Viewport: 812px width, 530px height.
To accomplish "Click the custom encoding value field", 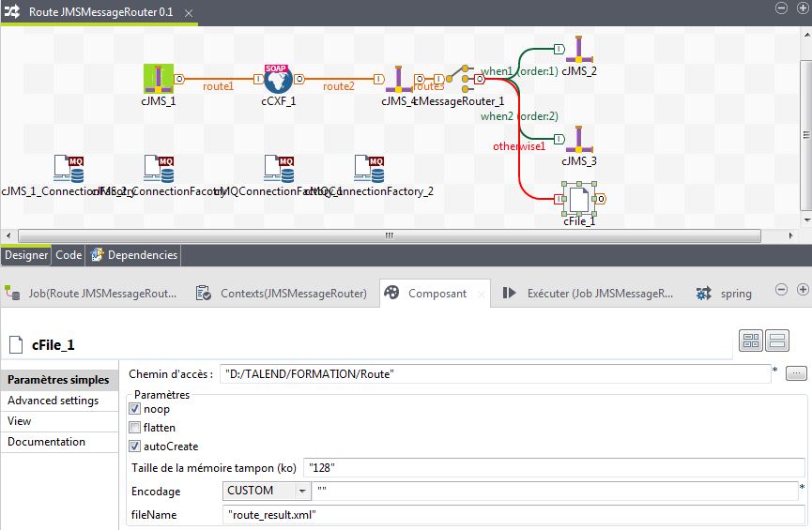I will [x=555, y=491].
